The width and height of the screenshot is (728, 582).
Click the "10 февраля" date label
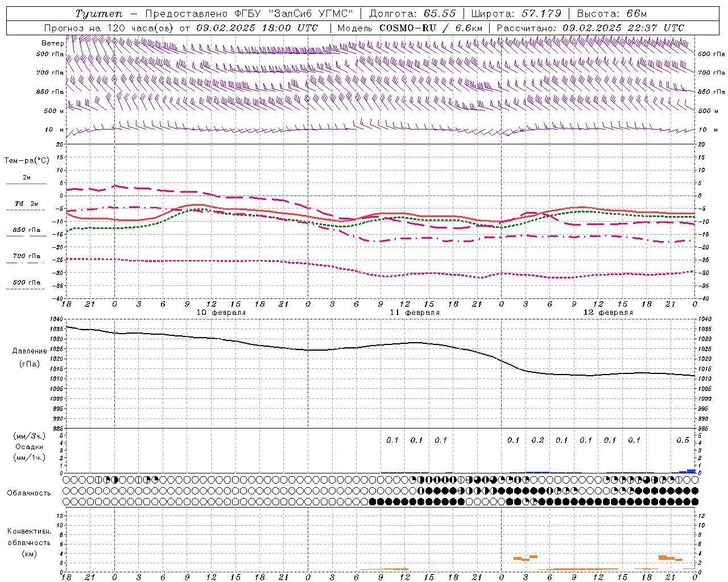pos(221,313)
